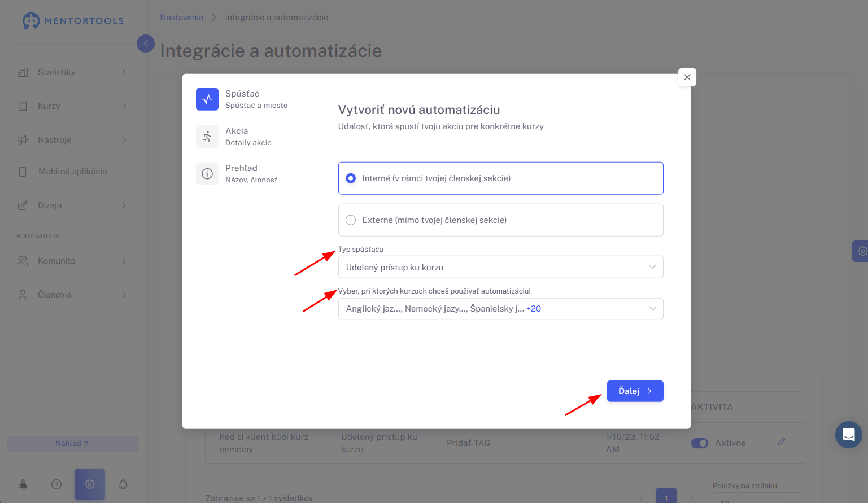Open the help question mark icon
The image size is (868, 503).
pos(56,484)
